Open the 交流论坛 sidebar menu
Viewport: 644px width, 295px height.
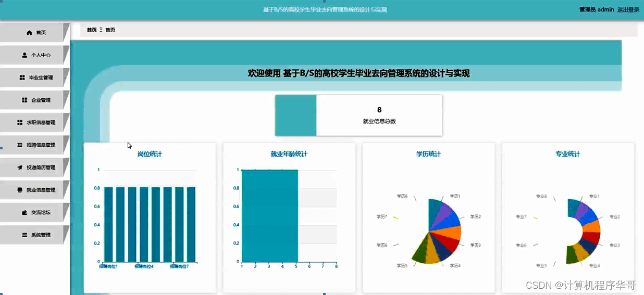point(34,212)
